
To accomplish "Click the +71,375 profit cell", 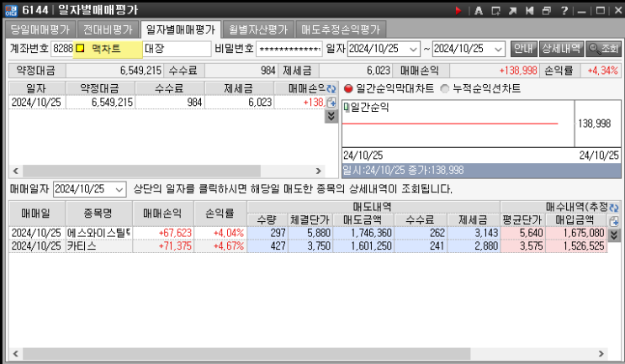I will [x=163, y=246].
